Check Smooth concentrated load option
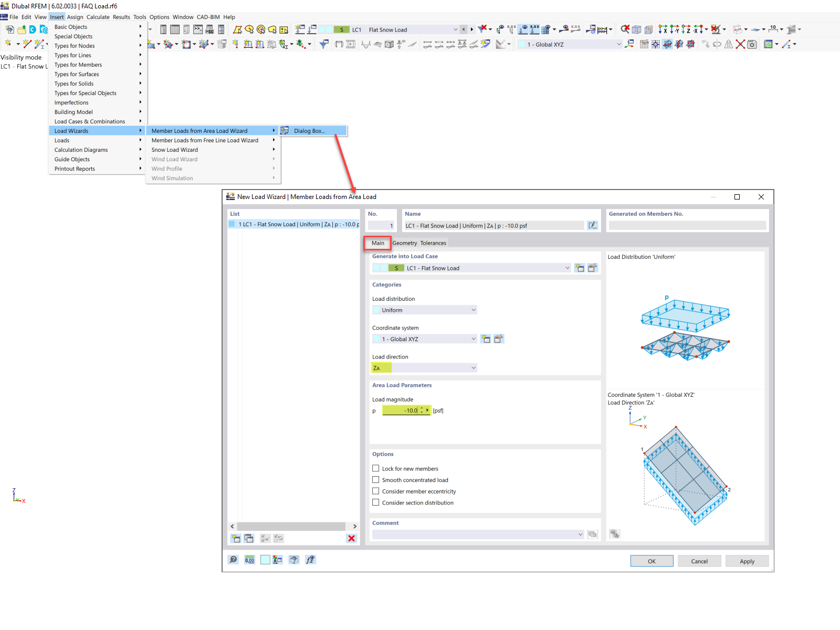Viewport: 840px width, 630px height. click(x=376, y=479)
